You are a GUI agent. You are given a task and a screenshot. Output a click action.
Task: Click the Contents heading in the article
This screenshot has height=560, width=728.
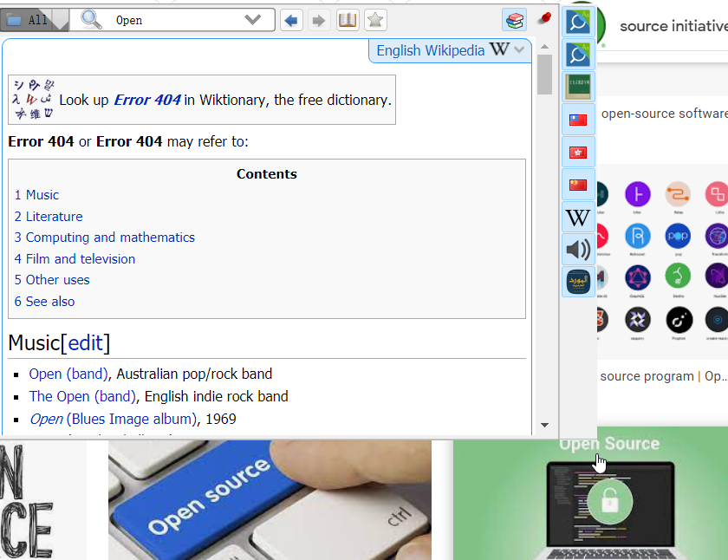point(267,174)
